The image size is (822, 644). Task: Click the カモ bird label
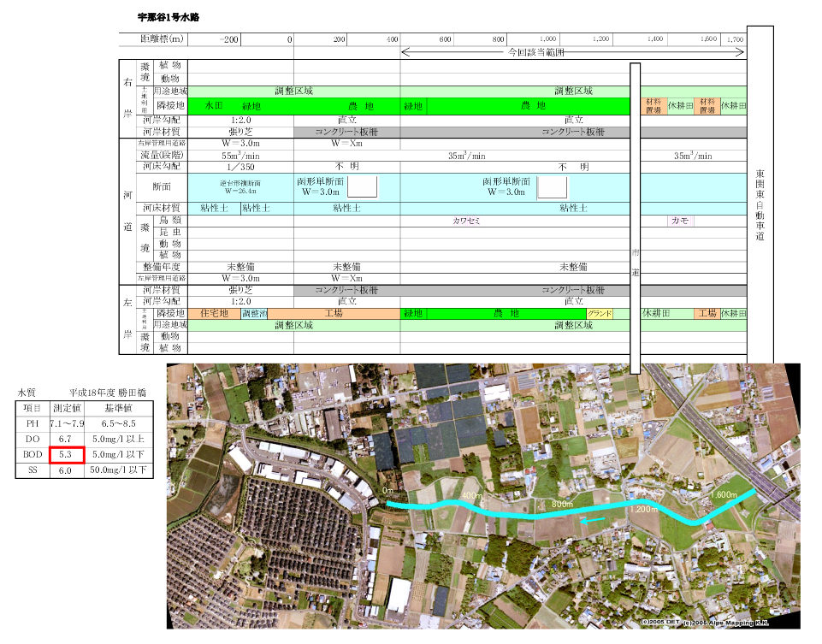coord(680,221)
